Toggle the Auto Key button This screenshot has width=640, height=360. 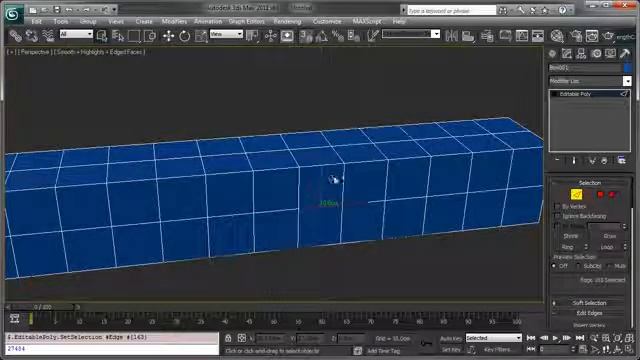coord(451,338)
